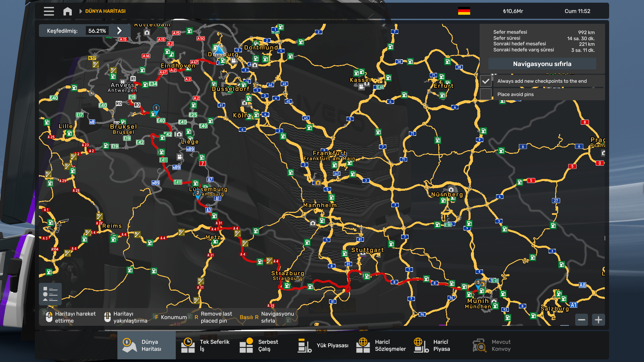The width and height of the screenshot is (644, 362).
Task: Click the camera icon south of Dortmund
Action: pos(255,65)
